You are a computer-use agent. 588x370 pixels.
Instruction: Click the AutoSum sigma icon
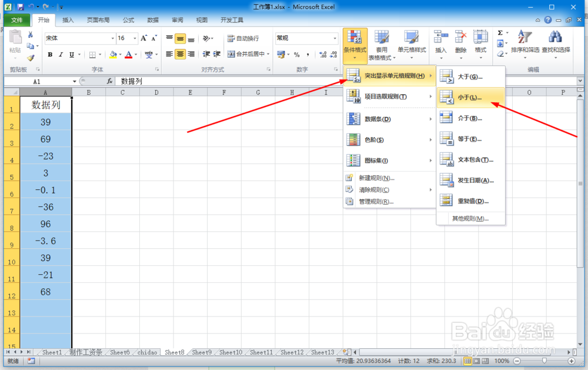pyautogui.click(x=500, y=33)
